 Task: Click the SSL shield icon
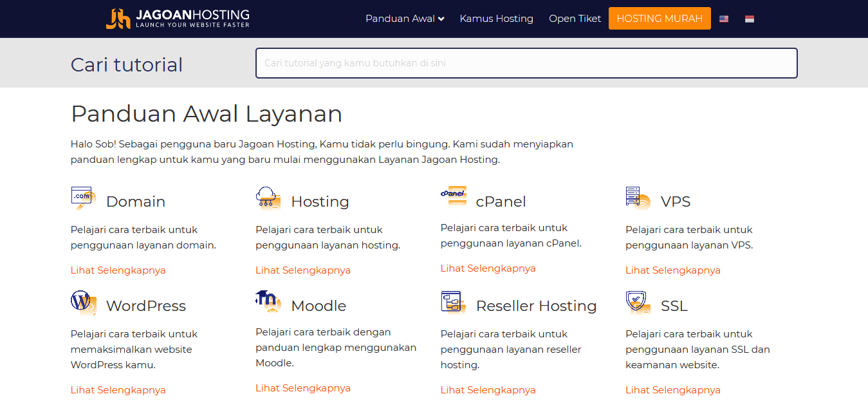point(638,303)
